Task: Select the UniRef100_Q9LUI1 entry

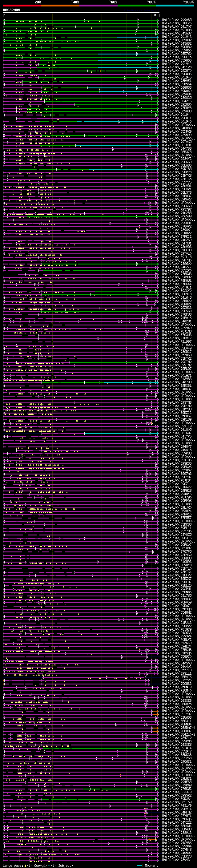Action: (x=176, y=118)
